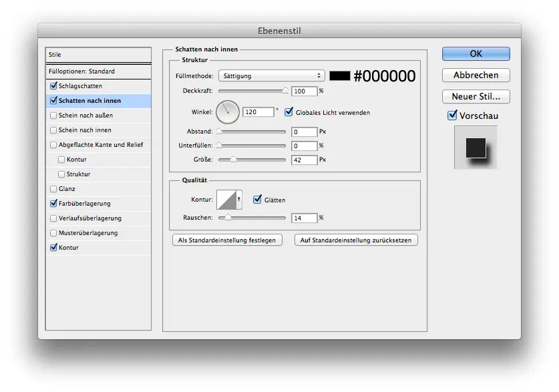This screenshot has width=559, height=392.
Task: Click the Größe value input field
Action: click(303, 160)
